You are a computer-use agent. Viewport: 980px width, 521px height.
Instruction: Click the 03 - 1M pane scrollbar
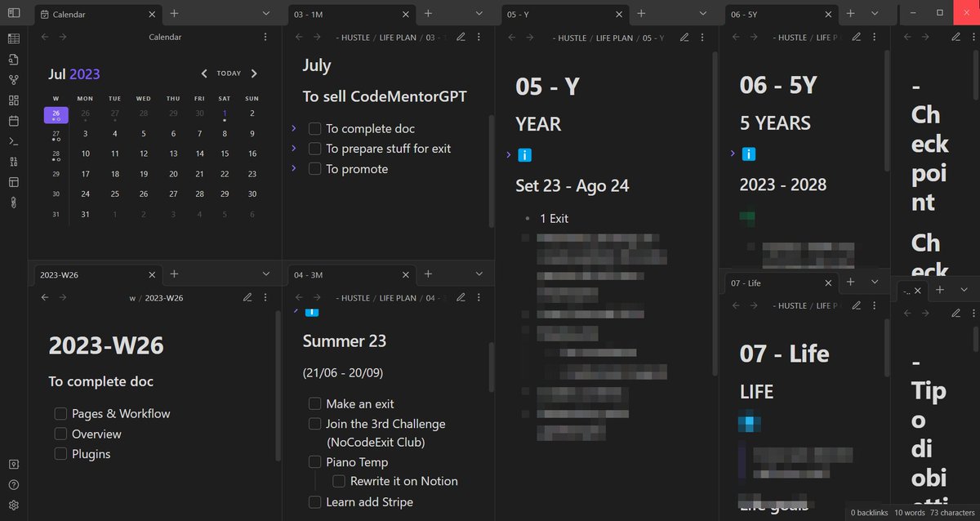pyautogui.click(x=491, y=171)
